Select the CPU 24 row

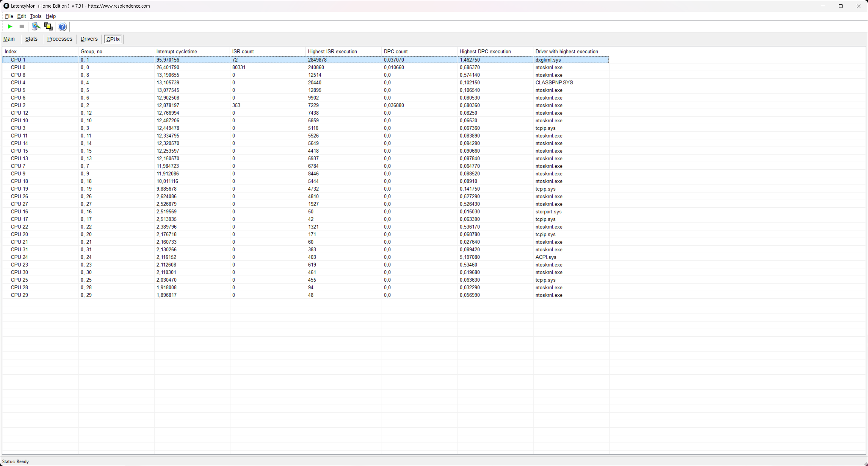click(x=19, y=257)
